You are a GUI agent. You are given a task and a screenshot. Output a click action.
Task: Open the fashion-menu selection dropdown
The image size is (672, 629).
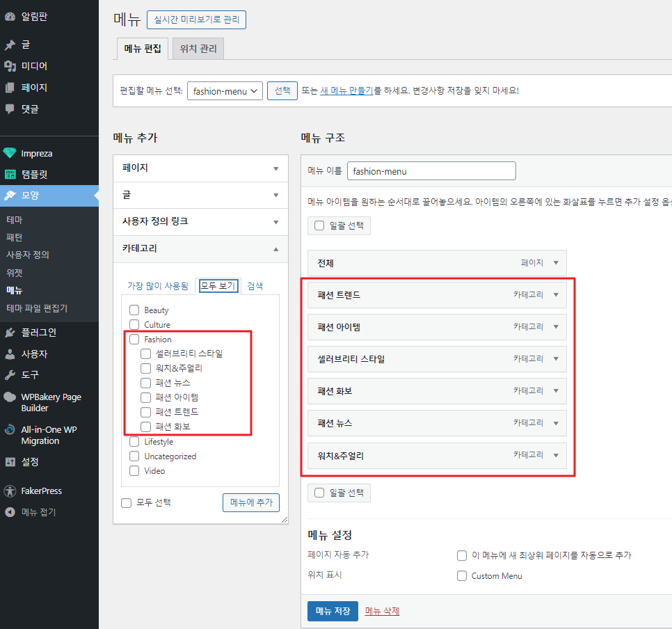pos(225,91)
